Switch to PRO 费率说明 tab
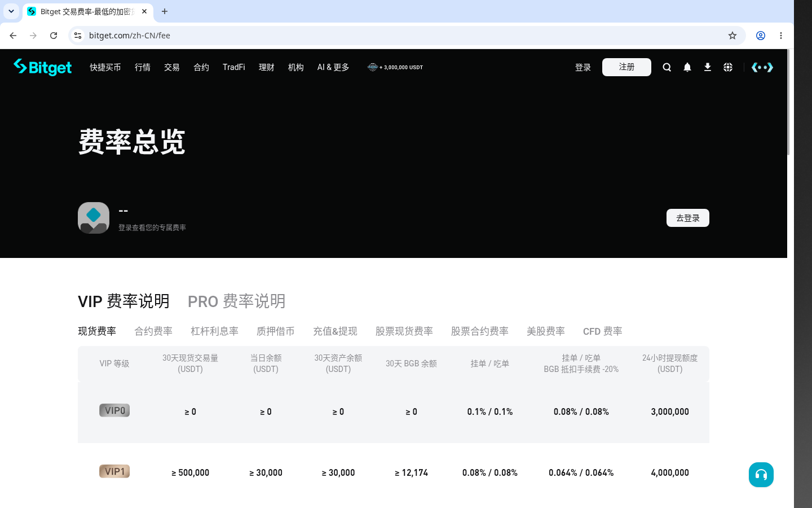 tap(237, 301)
